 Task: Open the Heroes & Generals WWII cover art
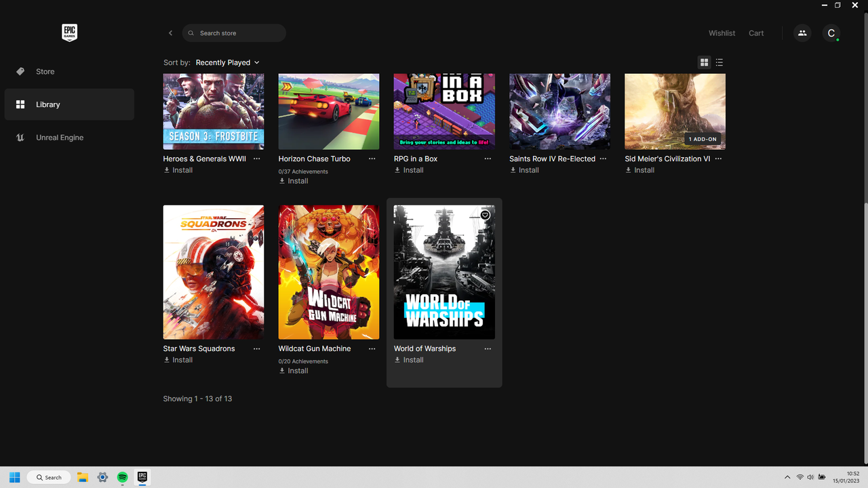coord(214,112)
